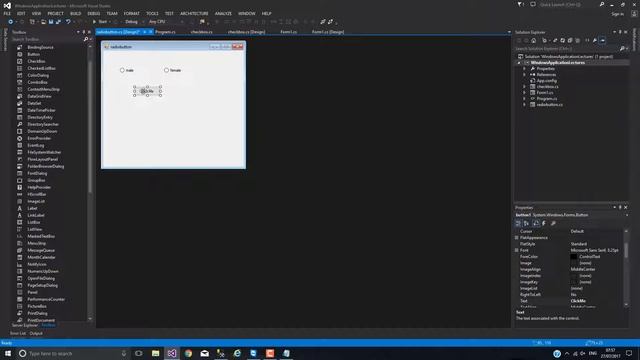This screenshot has height=360, width=640.
Task: Click the Categorized view icon in Properties panel
Action: pyautogui.click(x=518, y=223)
